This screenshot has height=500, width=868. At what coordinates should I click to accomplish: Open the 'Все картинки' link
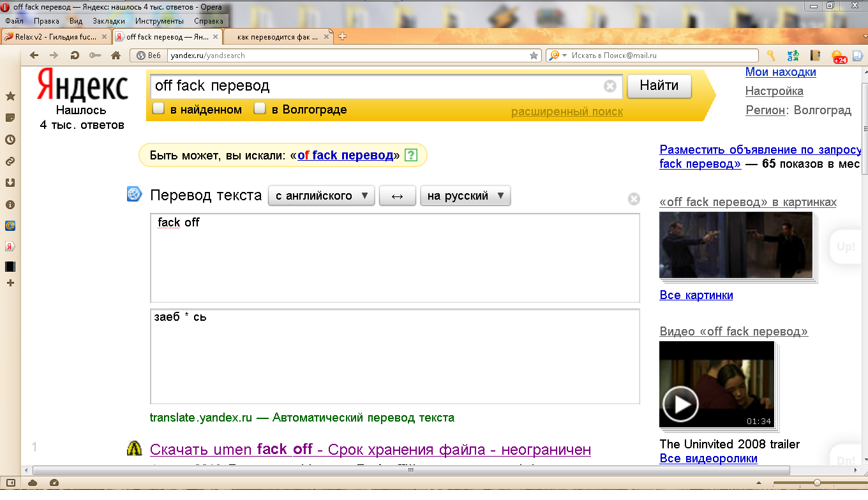[x=696, y=295]
